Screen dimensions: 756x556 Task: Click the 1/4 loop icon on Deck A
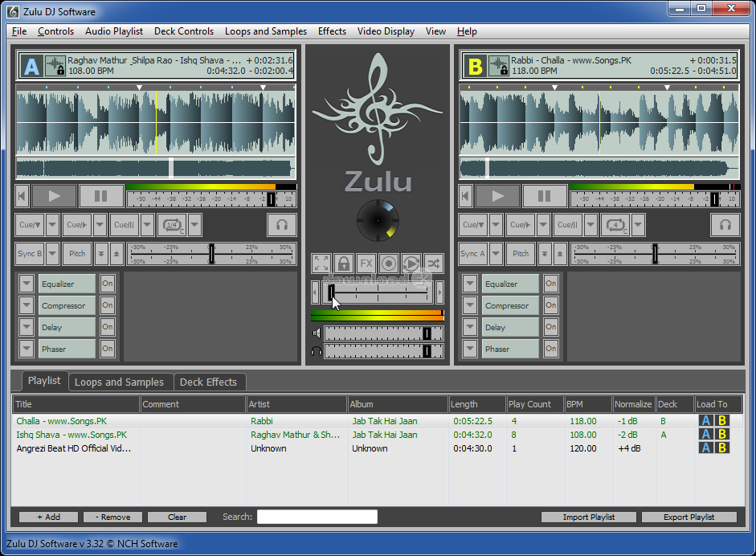[171, 225]
